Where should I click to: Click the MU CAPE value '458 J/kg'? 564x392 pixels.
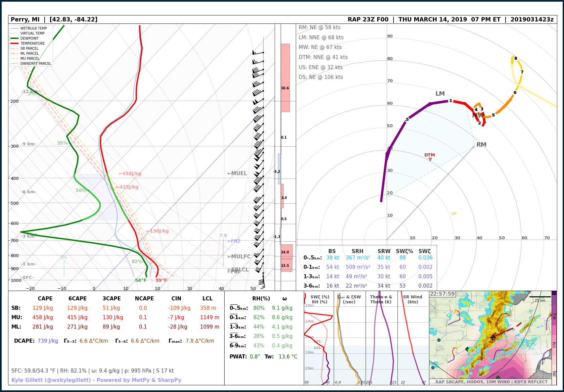click(43, 317)
